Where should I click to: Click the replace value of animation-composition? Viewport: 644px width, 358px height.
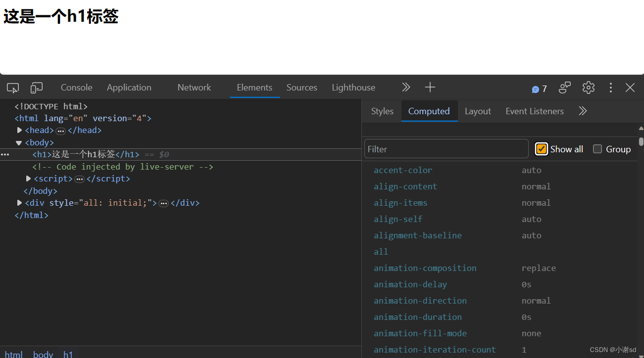(x=539, y=268)
